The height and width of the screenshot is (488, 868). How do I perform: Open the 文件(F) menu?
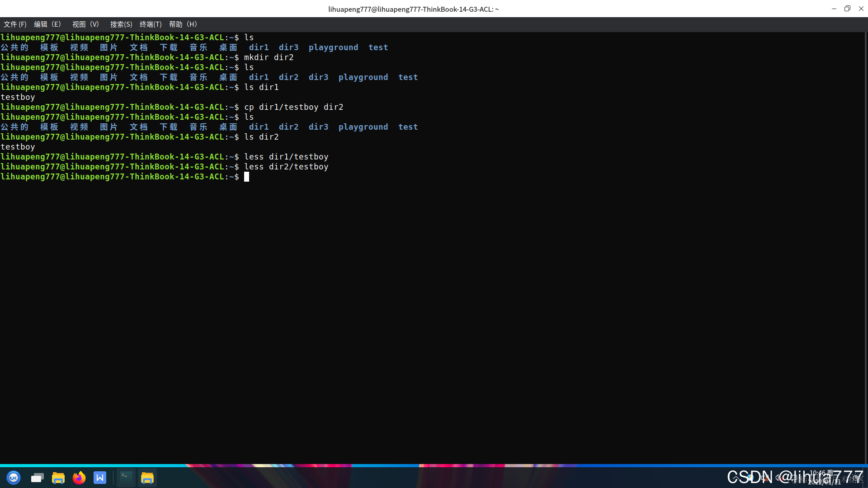(15, 24)
